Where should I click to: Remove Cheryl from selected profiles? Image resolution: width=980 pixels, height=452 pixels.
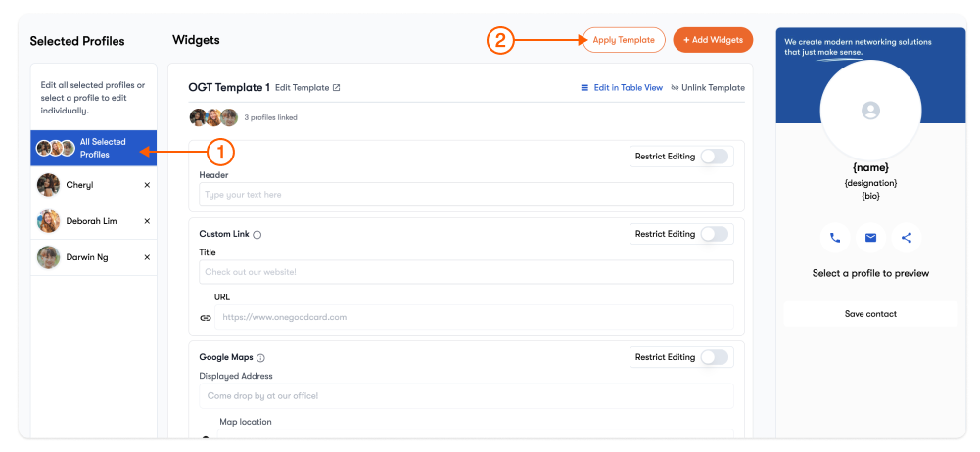147,185
